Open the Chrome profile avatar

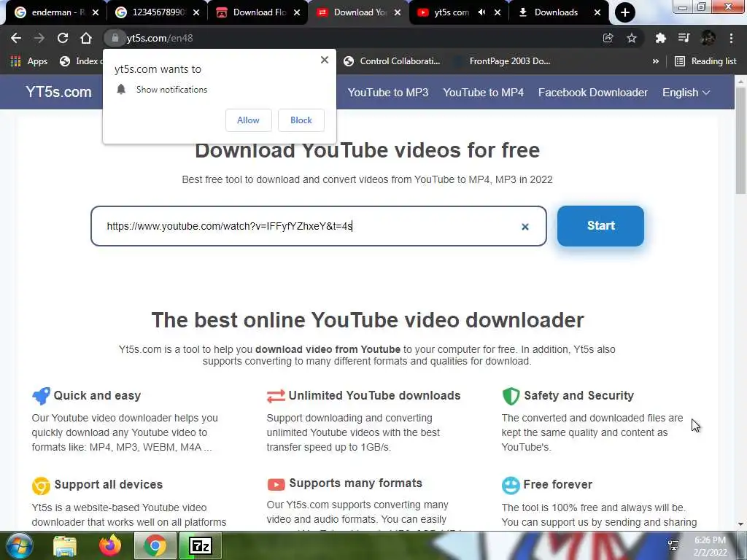[x=708, y=38]
